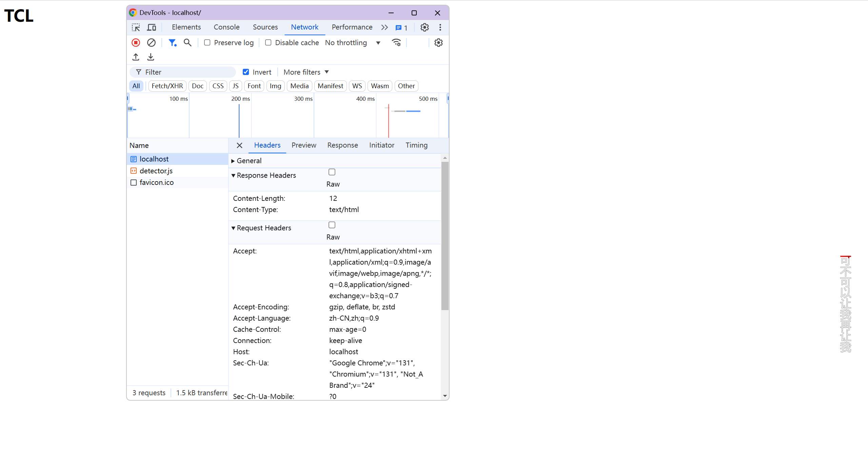The width and height of the screenshot is (868, 457).
Task: Enable Disable cache checkbox
Action: (268, 43)
